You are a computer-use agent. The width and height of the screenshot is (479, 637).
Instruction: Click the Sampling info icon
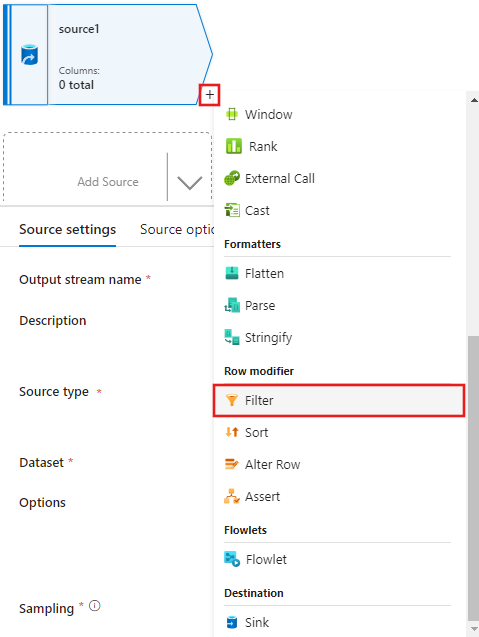tap(95, 606)
